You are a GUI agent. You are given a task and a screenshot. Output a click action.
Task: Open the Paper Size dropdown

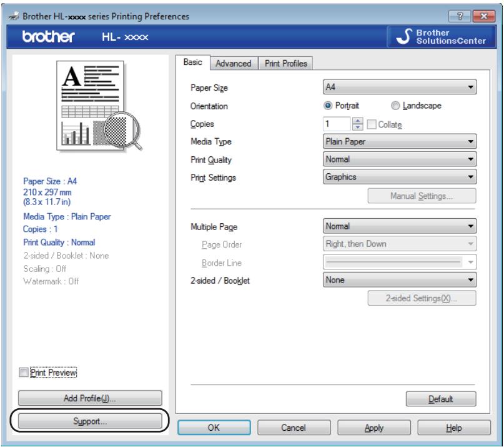[400, 87]
